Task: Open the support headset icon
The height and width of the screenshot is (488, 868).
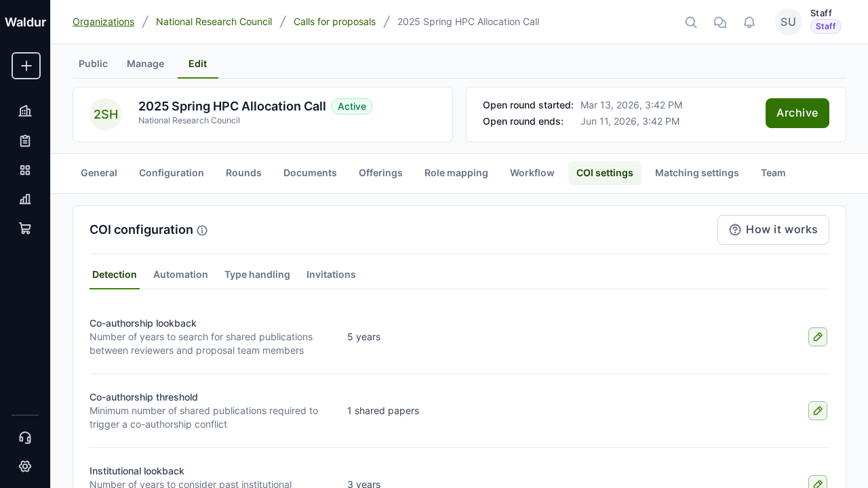Action: [25, 437]
